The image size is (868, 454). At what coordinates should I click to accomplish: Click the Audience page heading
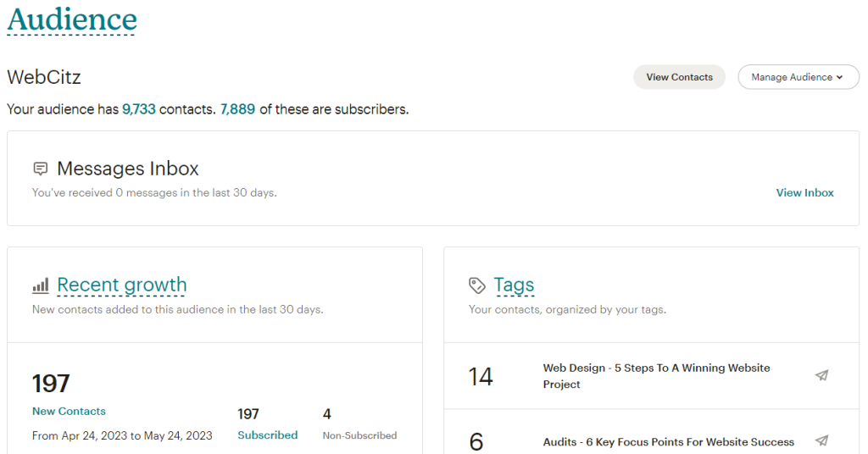point(72,19)
